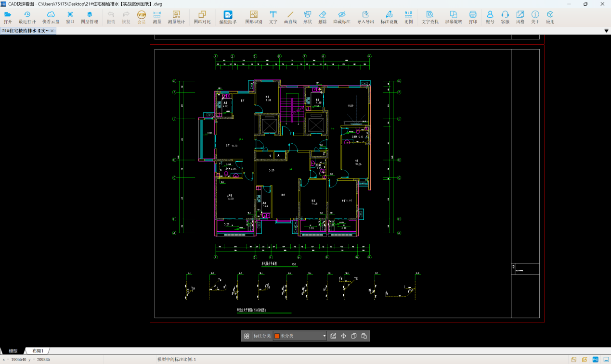611x364 pixels.
Task: Open 测量统计 measurement statistics
Action: click(176, 17)
